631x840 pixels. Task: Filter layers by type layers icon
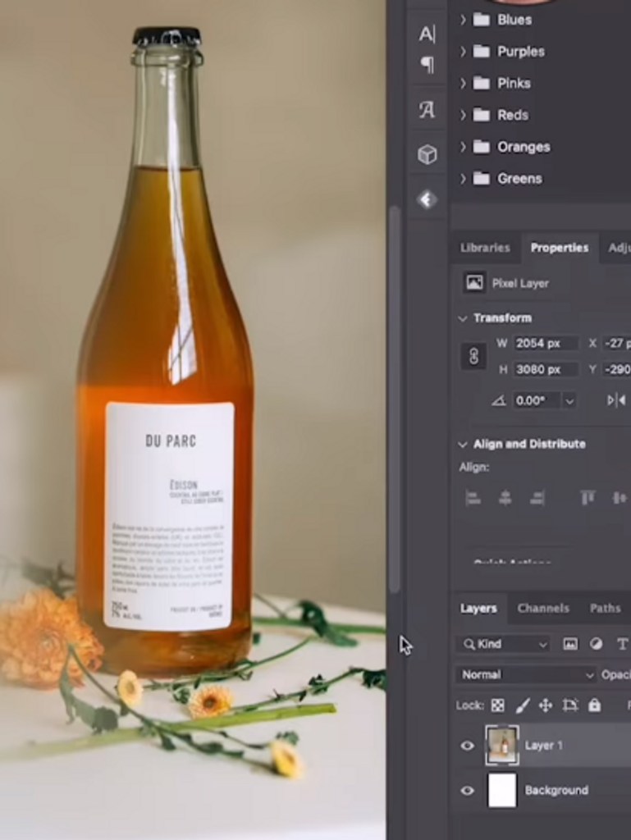click(x=622, y=645)
